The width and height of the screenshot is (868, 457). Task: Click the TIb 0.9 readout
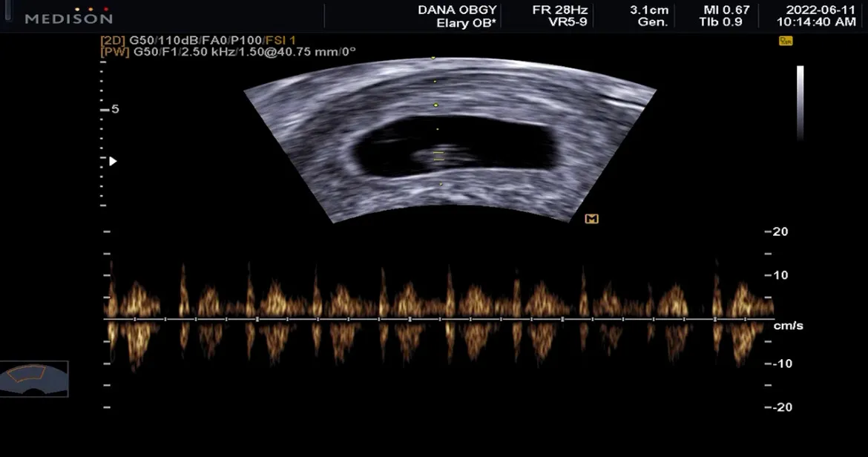coord(721,22)
